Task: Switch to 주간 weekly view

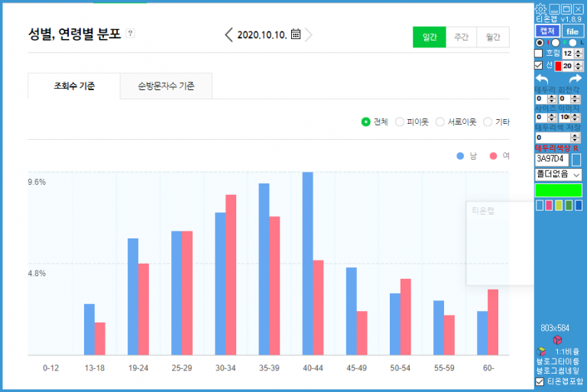Action: (x=461, y=37)
